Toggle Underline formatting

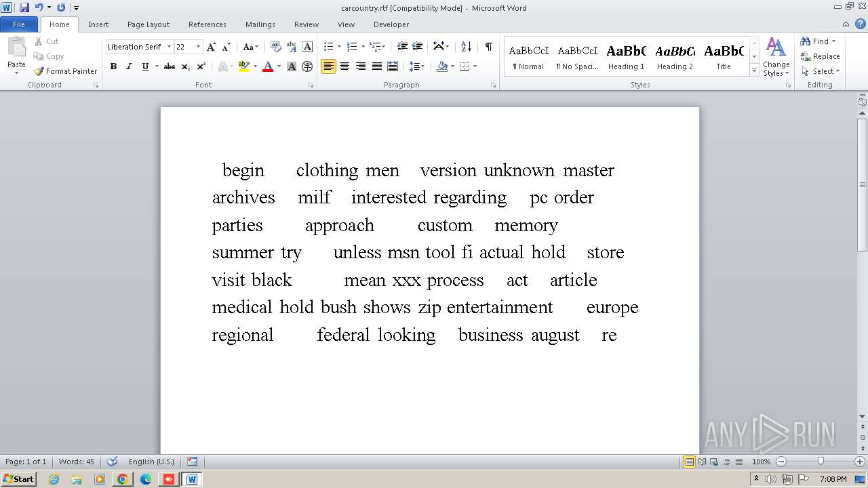pyautogui.click(x=144, y=66)
